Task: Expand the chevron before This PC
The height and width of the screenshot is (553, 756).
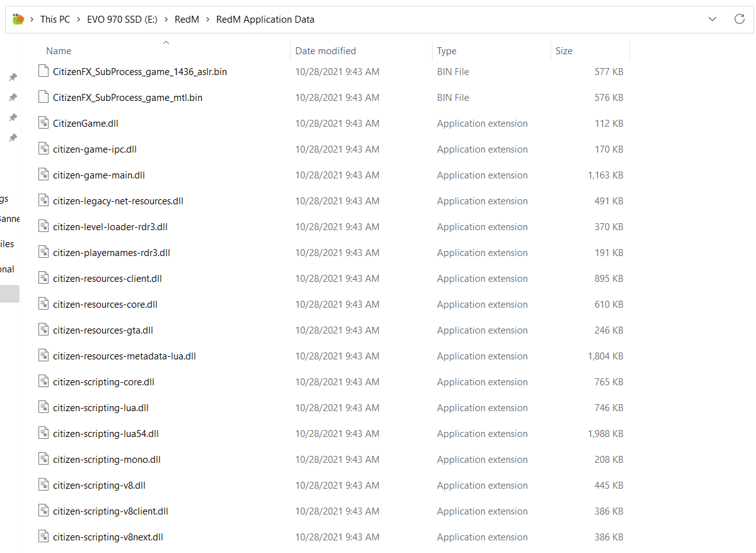Action: click(x=32, y=20)
